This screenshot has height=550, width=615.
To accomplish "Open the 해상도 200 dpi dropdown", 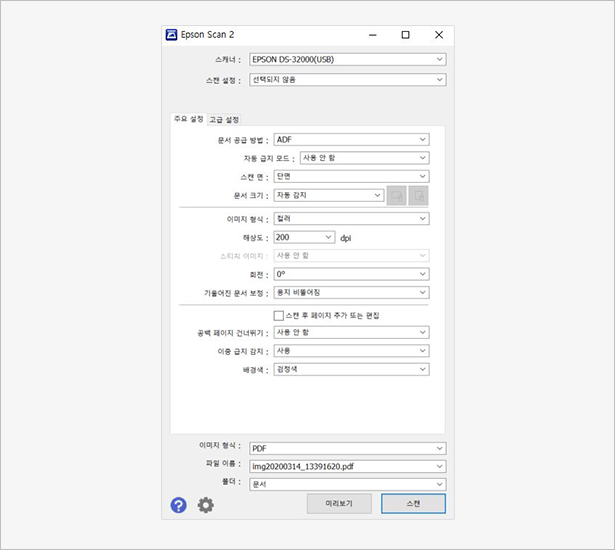I will [x=304, y=237].
